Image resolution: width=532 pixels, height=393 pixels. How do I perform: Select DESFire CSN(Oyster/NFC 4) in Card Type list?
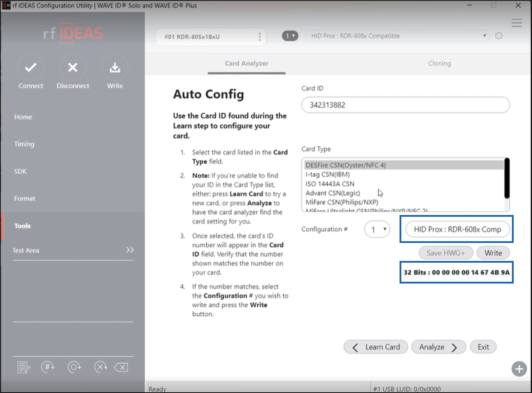(404, 165)
